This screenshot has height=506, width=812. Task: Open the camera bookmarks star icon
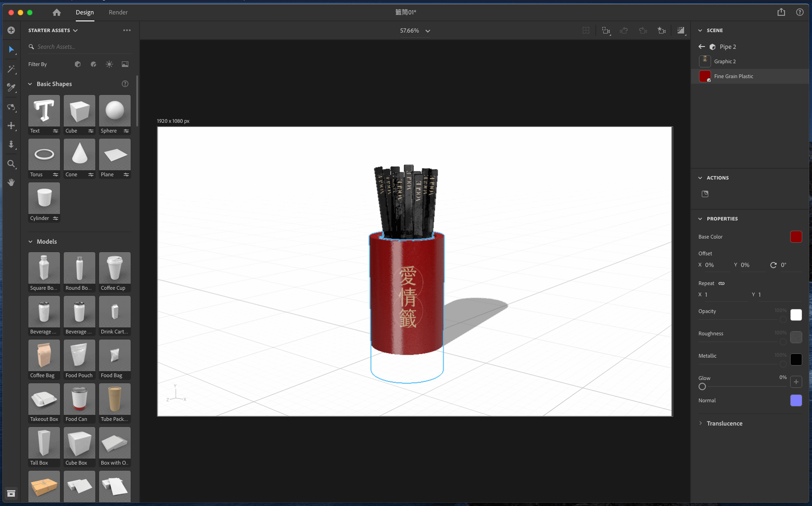(661, 31)
